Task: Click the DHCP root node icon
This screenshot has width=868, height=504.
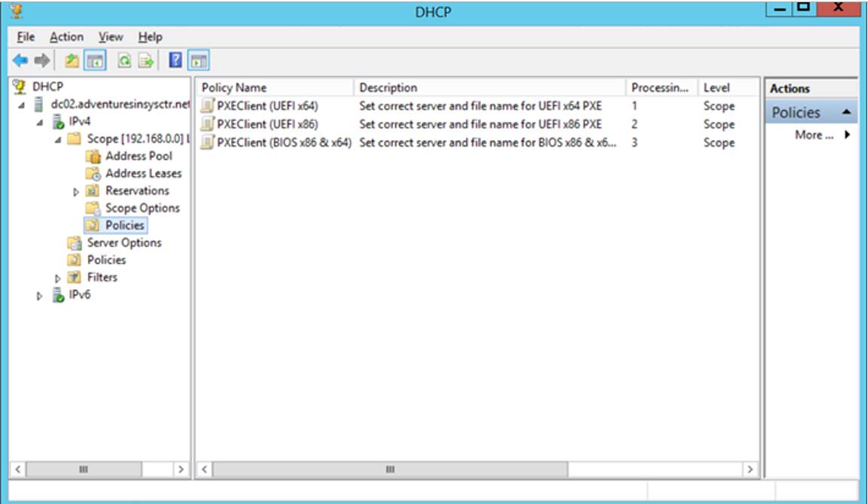Action: pyautogui.click(x=20, y=87)
